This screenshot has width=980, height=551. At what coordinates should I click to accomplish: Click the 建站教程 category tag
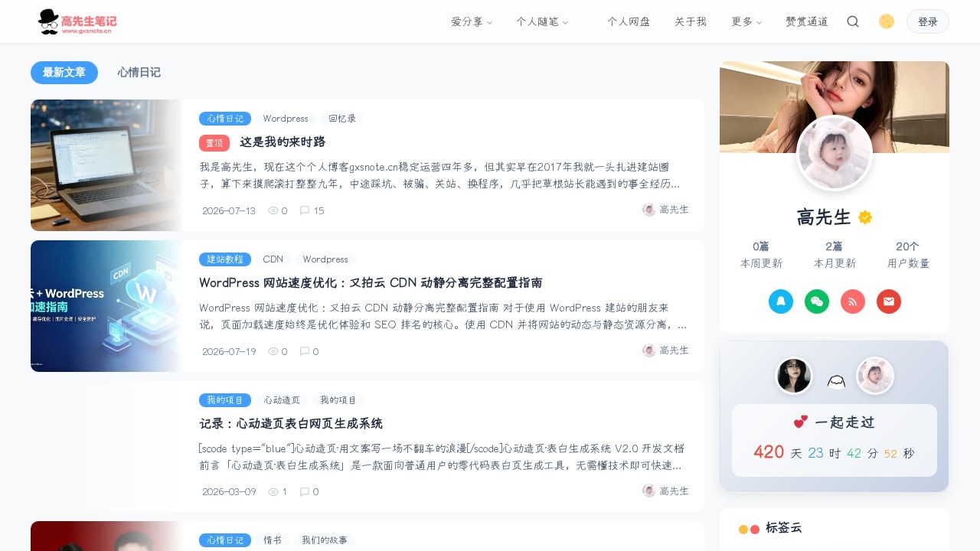pos(225,259)
